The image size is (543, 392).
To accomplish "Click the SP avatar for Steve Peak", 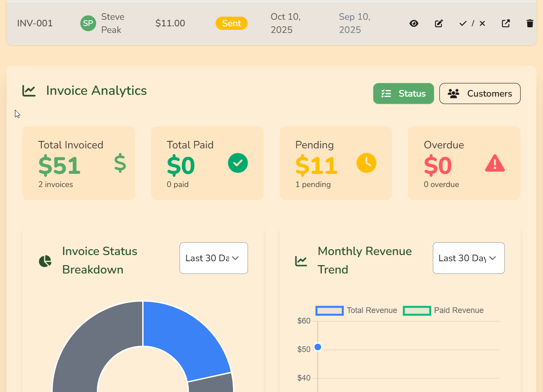I will 88,23.
